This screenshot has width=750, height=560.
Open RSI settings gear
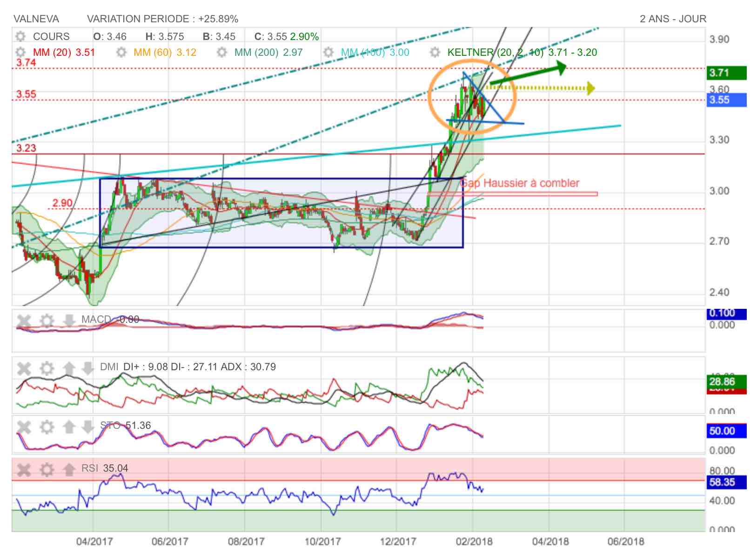coord(47,470)
